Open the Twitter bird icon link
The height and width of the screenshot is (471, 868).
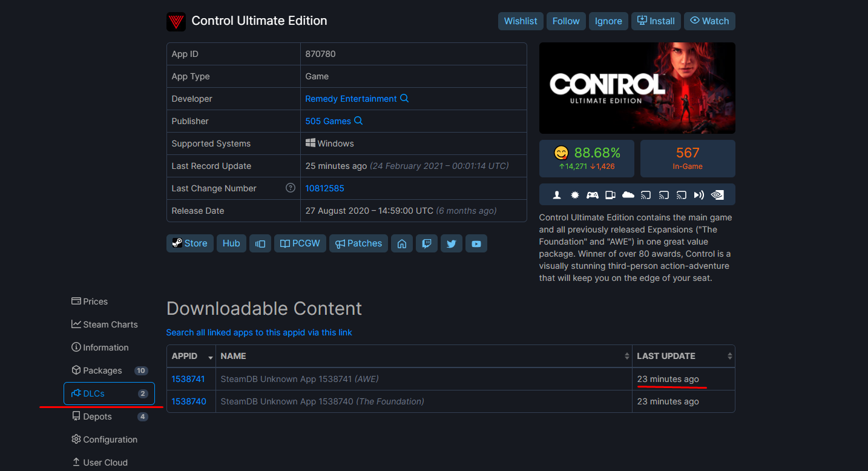(452, 243)
